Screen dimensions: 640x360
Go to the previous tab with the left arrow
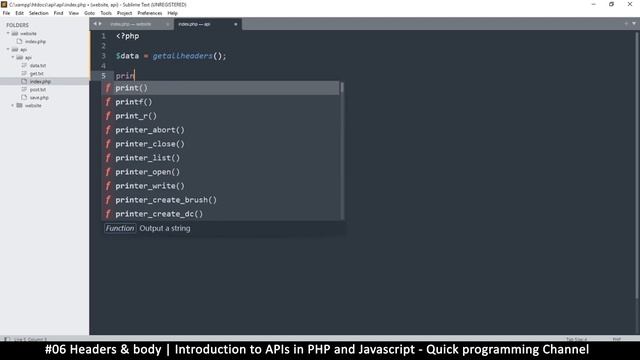95,24
